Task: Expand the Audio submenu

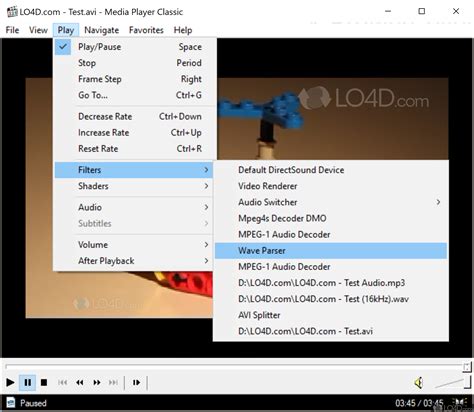Action: point(135,207)
